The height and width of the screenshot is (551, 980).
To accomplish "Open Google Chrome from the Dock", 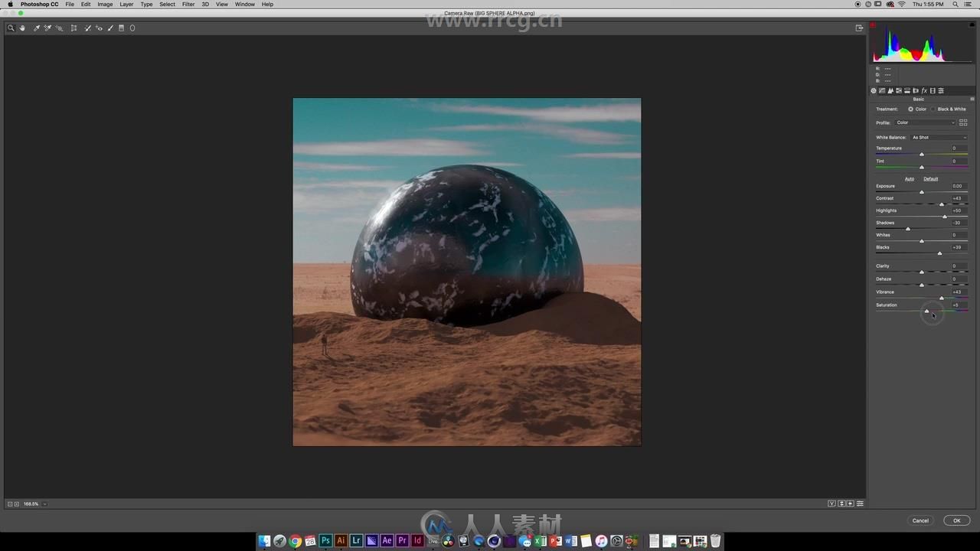I will click(295, 541).
